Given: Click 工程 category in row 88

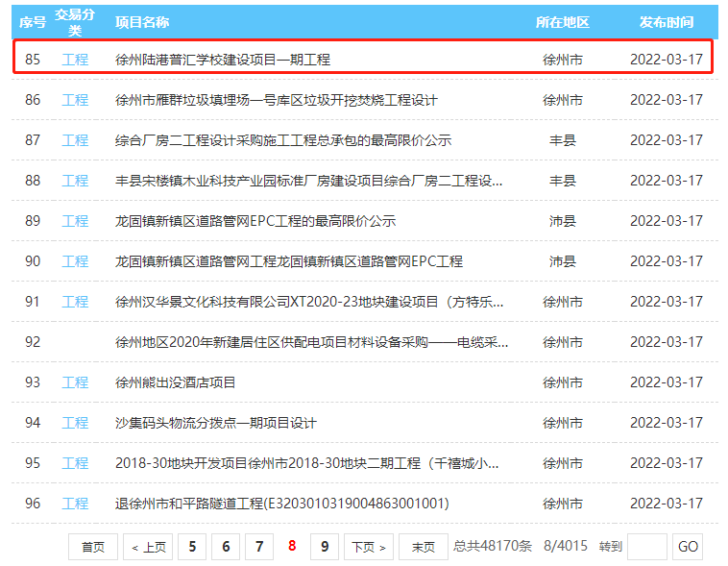Looking at the screenshot, I should (x=75, y=181).
